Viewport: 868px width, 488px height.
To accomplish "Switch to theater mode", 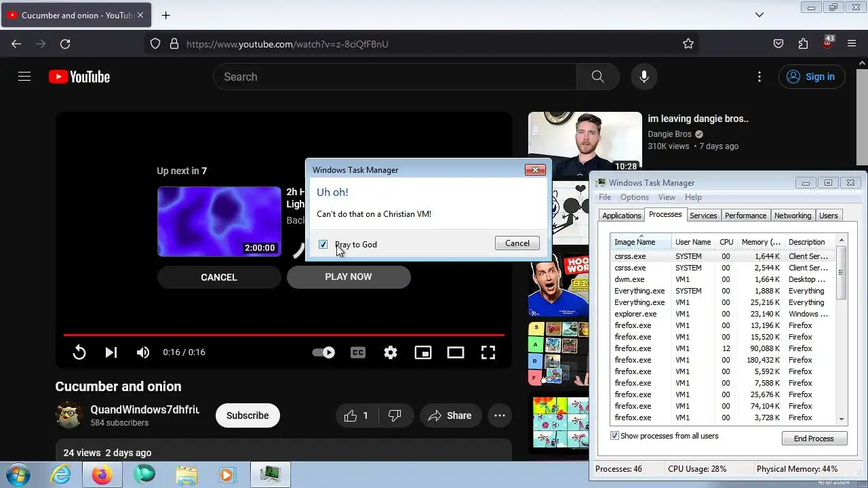I will tap(456, 352).
